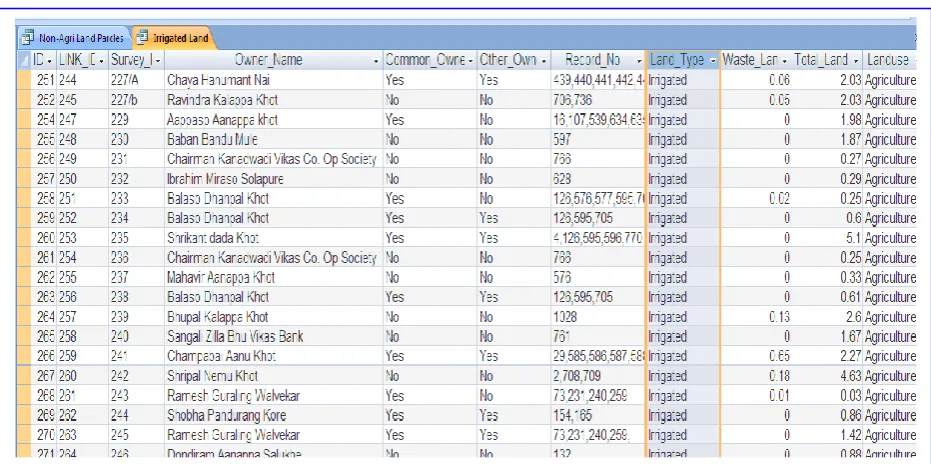Viewport: 931px width, 464px height.
Task: Click record number cell '628'
Action: tap(597, 178)
